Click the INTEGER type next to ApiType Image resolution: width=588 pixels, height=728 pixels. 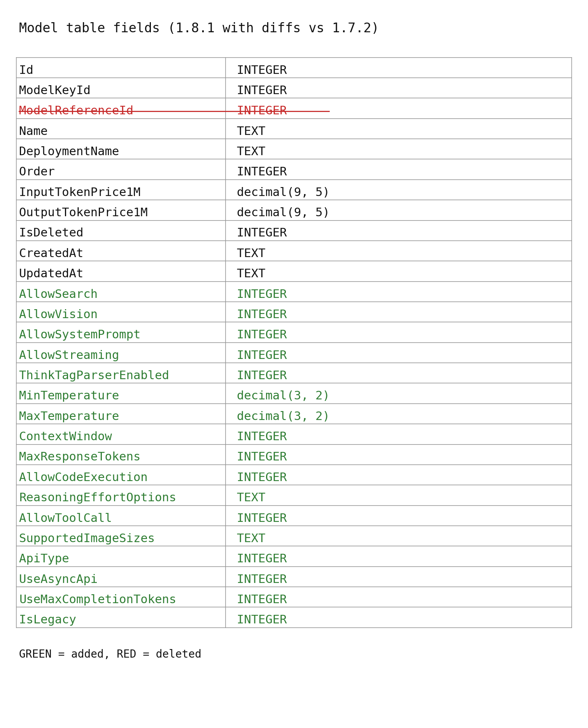pyautogui.click(x=262, y=558)
